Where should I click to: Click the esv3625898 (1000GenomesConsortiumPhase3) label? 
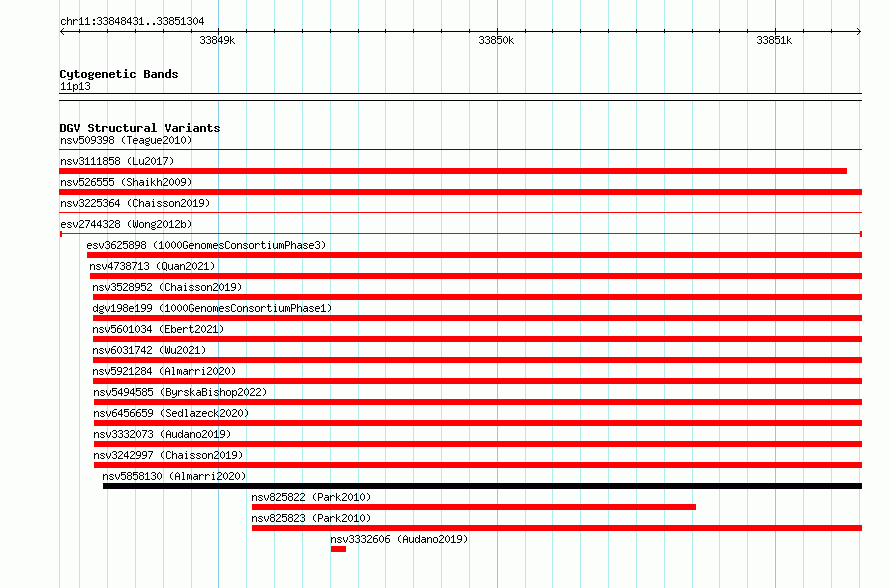pos(206,245)
